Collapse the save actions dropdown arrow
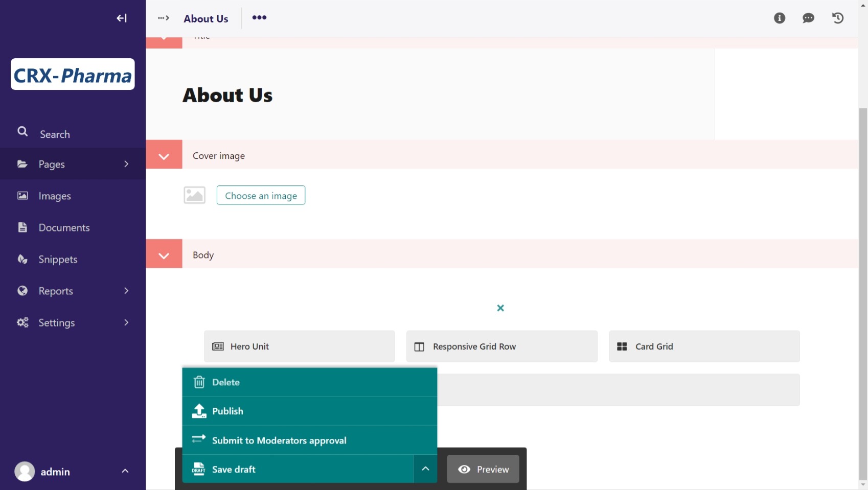The image size is (868, 490). pos(425,469)
